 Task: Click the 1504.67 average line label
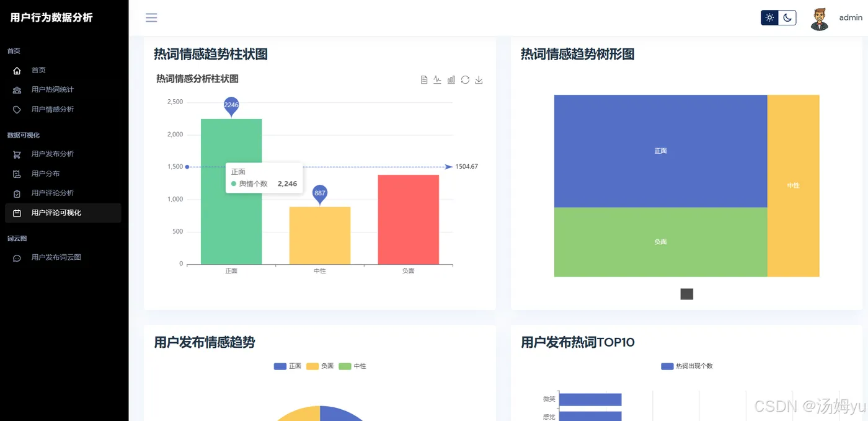pyautogui.click(x=466, y=167)
